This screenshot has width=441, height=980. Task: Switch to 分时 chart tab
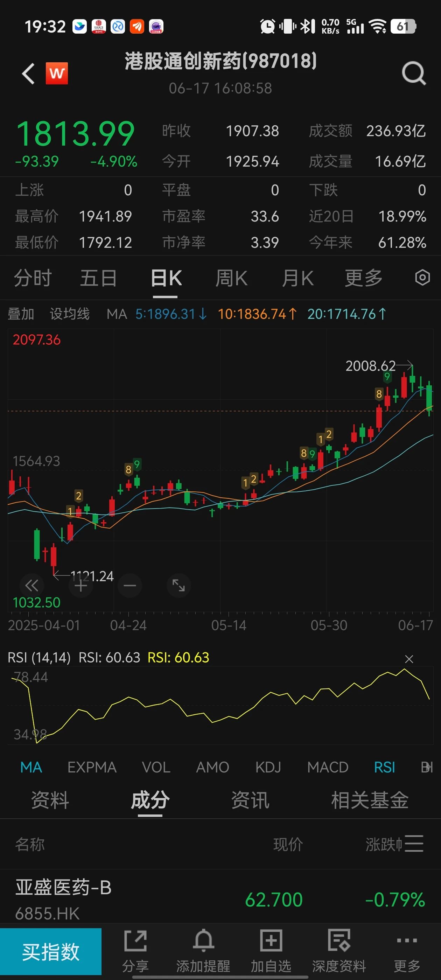point(33,278)
